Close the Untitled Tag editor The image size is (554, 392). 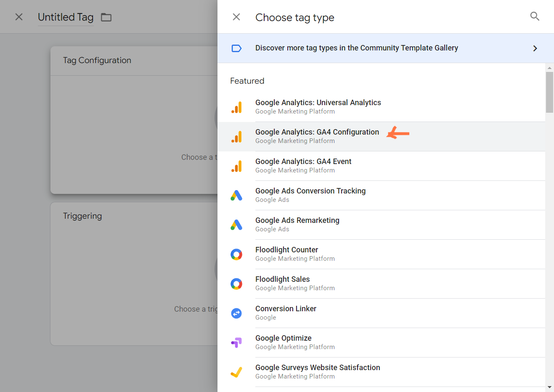[19, 17]
